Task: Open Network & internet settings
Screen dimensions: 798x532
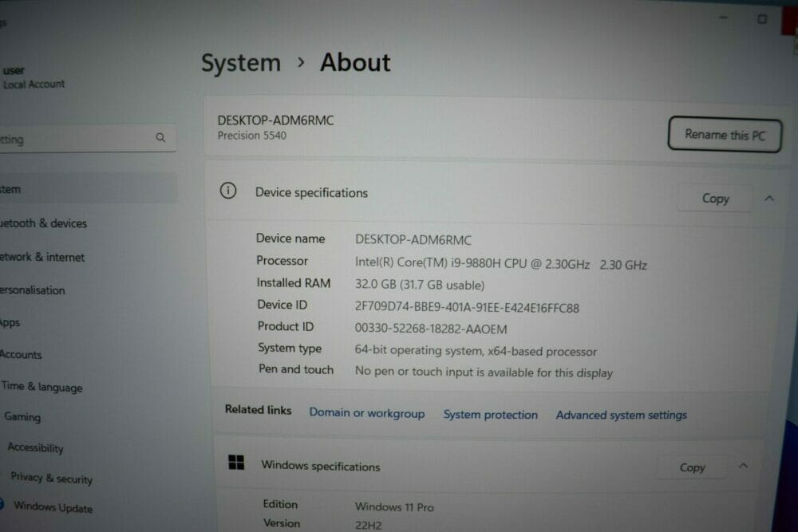Action: [42, 258]
